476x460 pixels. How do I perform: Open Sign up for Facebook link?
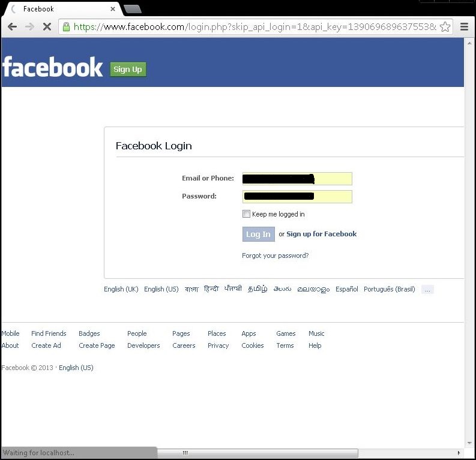pyautogui.click(x=322, y=234)
